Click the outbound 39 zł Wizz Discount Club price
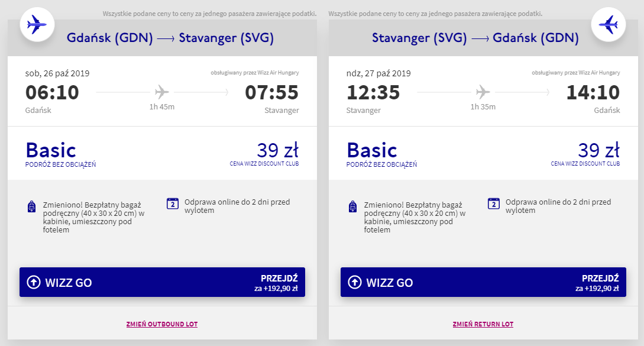 click(277, 150)
